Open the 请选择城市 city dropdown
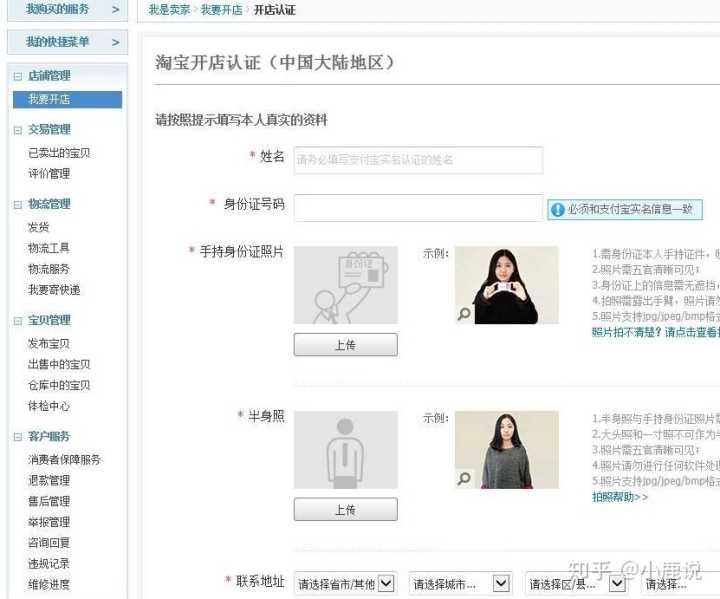This screenshot has height=599, width=720. tap(501, 583)
